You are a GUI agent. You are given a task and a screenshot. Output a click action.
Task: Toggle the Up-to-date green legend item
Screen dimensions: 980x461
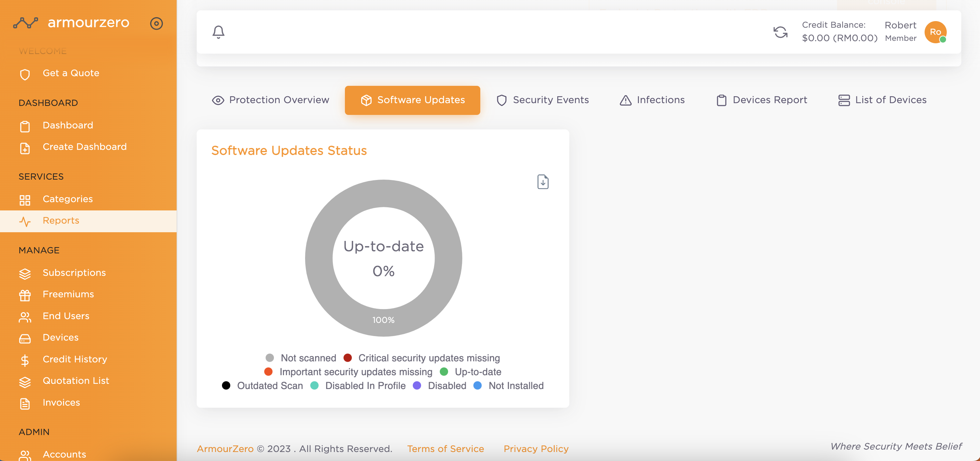(x=471, y=372)
